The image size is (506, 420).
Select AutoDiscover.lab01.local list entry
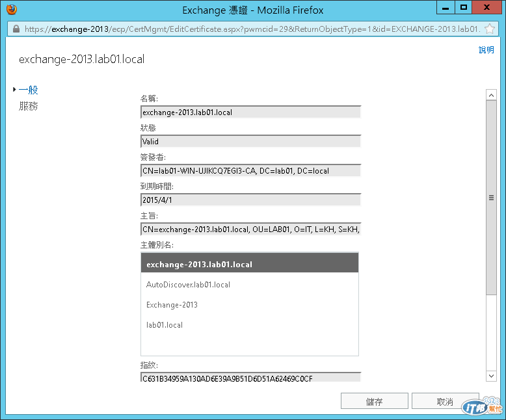point(250,285)
